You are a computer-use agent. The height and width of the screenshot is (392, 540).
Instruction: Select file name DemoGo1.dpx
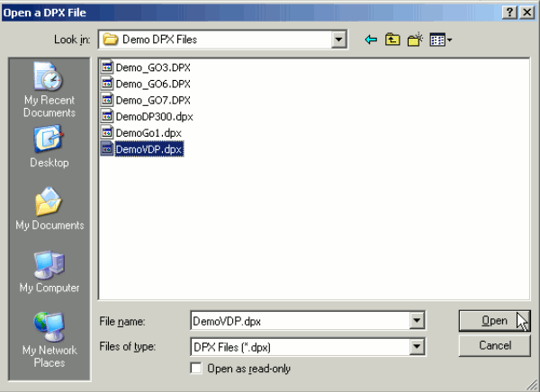148,133
